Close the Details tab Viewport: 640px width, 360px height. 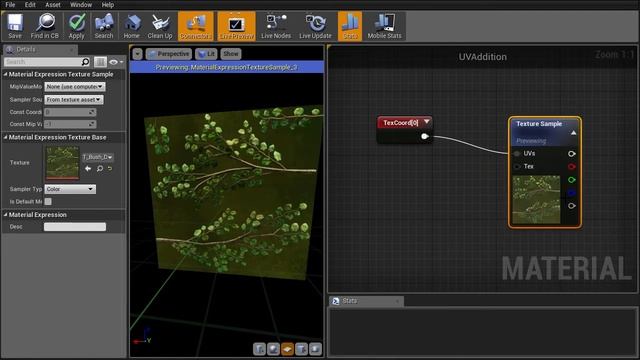tap(71, 50)
